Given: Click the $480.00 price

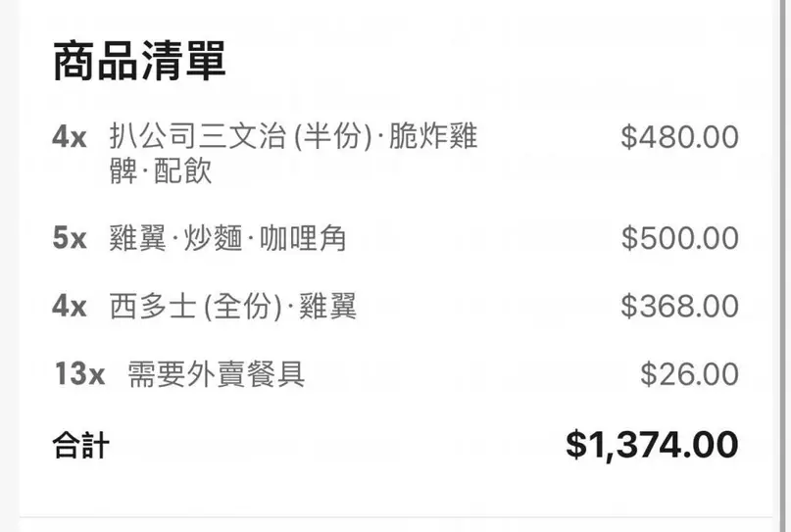Looking at the screenshot, I should (x=679, y=136).
